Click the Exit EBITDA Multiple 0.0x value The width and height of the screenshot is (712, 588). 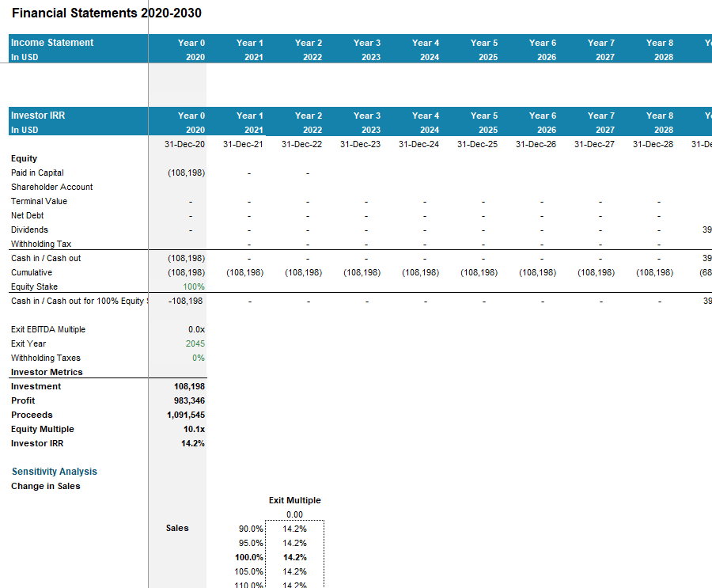point(196,329)
